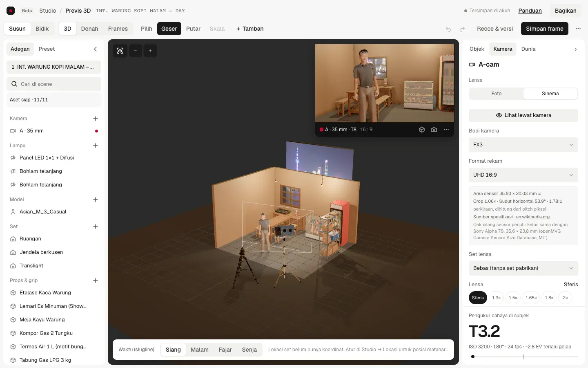The height and width of the screenshot is (368, 588).
Task: Choose the 1.3× anamorphic squeeze
Action: point(497,298)
